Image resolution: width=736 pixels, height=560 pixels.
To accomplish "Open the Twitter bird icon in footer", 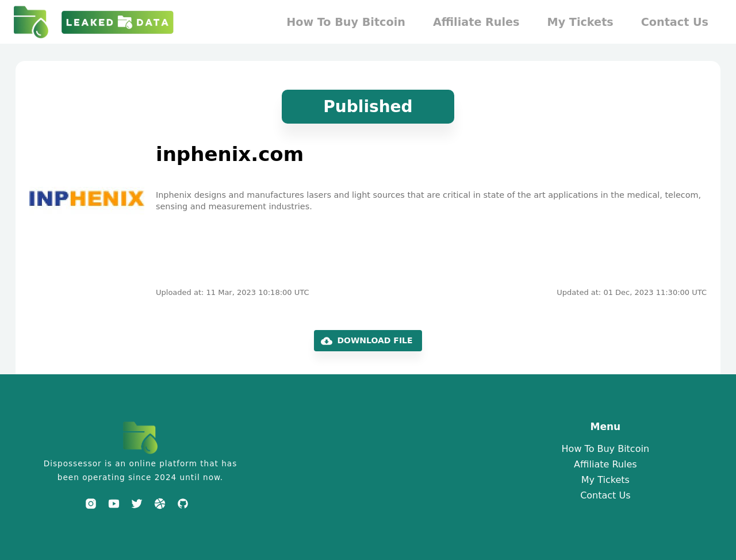I will tap(137, 504).
